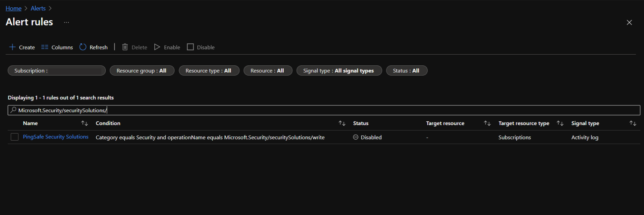Image resolution: width=644 pixels, height=215 pixels.
Task: Open the Resource group filter
Action: (141, 71)
